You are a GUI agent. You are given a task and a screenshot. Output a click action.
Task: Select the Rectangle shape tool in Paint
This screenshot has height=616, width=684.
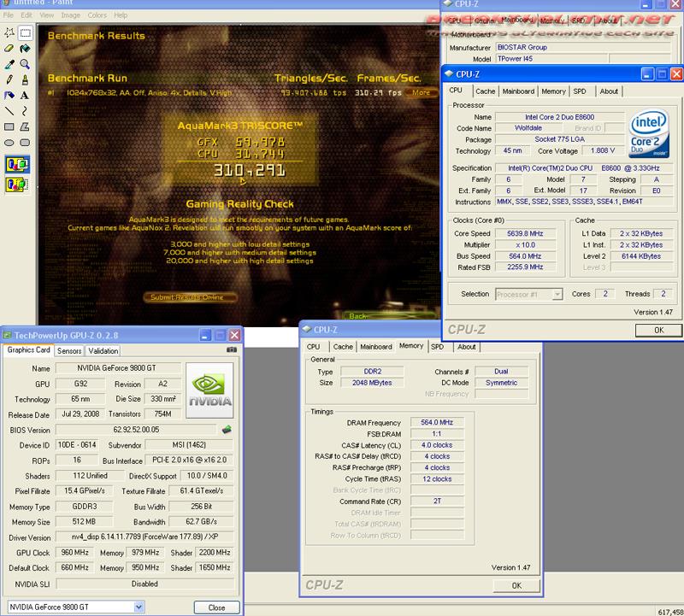(x=9, y=126)
